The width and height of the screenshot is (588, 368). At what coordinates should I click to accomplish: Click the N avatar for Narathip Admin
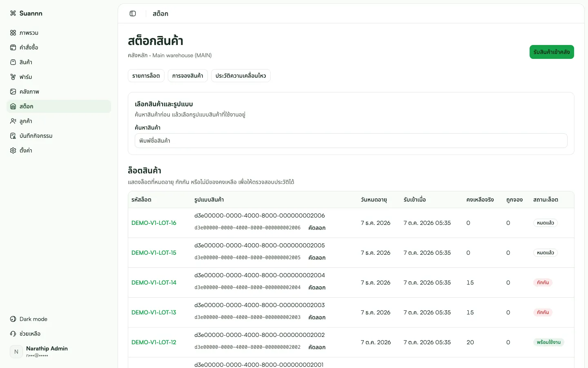pyautogui.click(x=16, y=352)
